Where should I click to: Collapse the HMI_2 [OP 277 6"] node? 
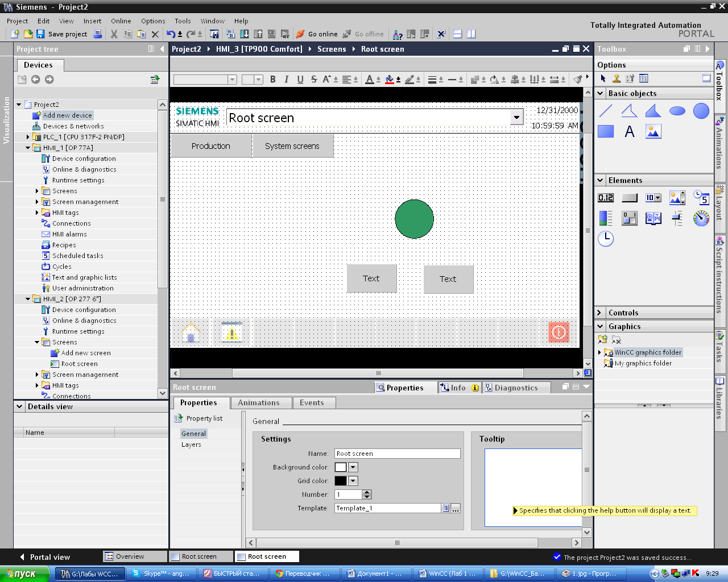28,299
